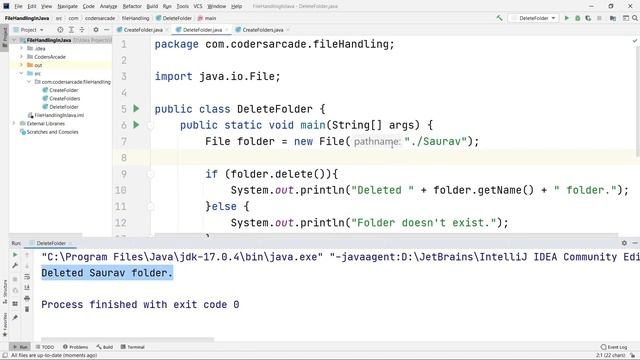Screen dimensions: 640x360
Task: Open the DeleteFolder run configuration dropdown
Action: click(x=533, y=18)
